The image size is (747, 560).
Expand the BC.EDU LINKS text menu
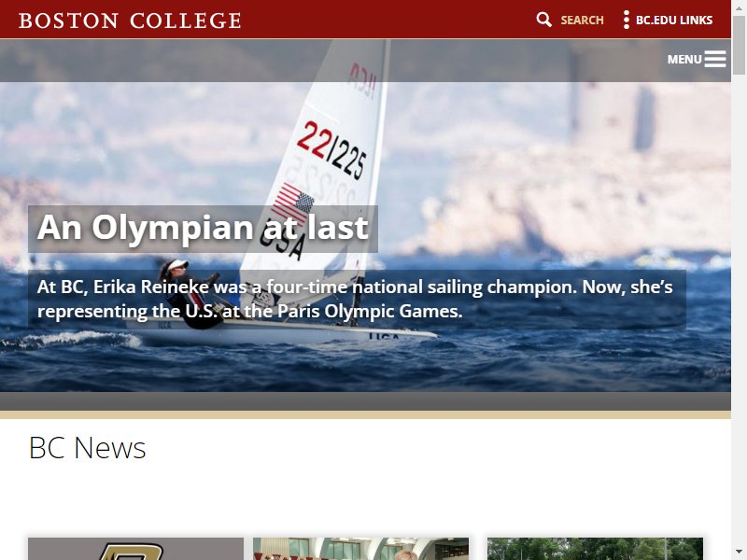[x=674, y=21]
